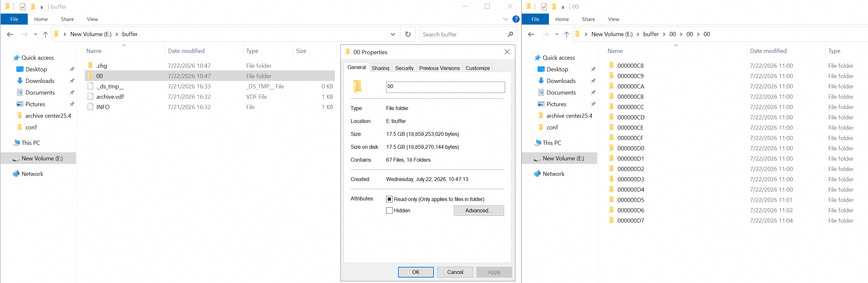Click Properties checkmark icon in buffer title bar
Image resolution: width=868 pixels, height=283 pixels.
tap(23, 7)
